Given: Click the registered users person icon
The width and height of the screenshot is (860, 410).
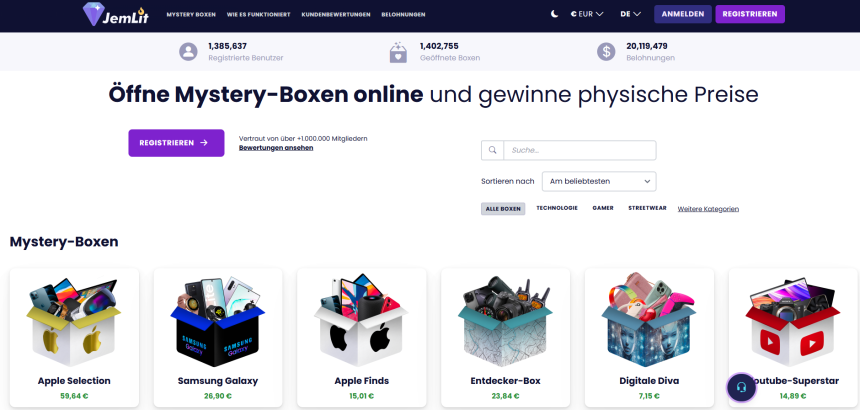Looking at the screenshot, I should tap(188, 52).
